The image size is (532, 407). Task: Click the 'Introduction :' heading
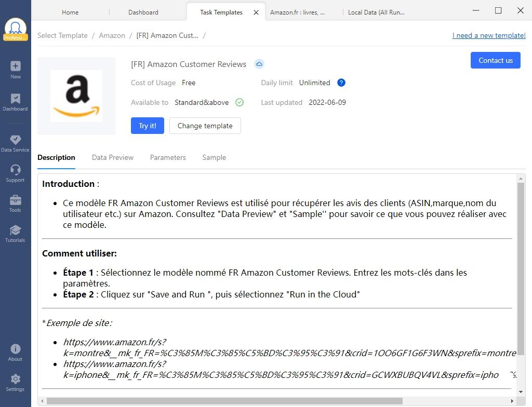[71, 184]
